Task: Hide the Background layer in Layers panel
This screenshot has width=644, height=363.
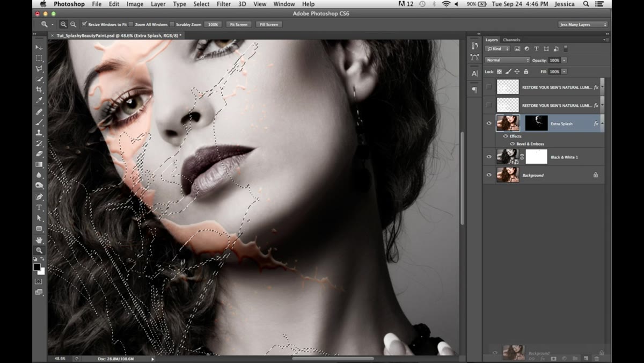Action: click(489, 175)
